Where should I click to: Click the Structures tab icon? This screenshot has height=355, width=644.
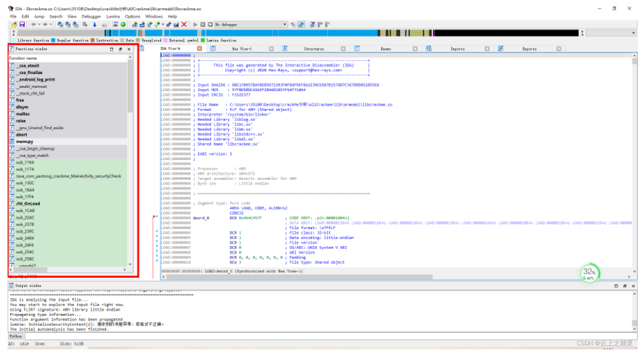point(284,49)
